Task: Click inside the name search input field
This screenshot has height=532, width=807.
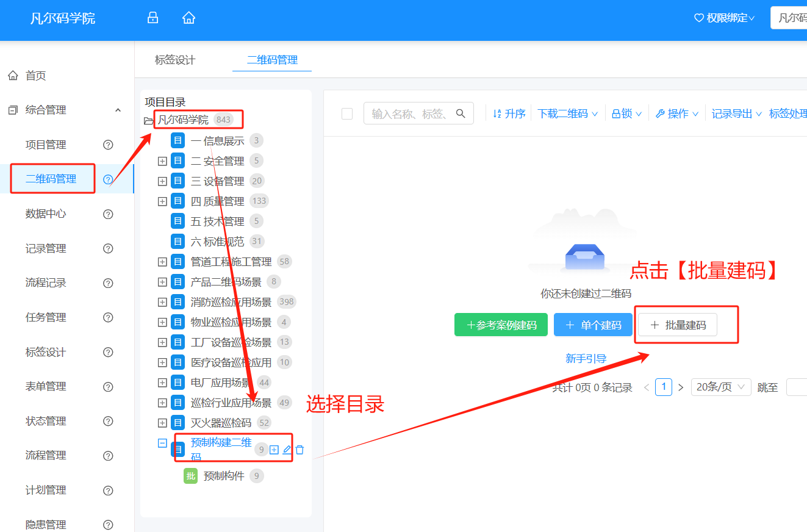Action: pos(409,113)
